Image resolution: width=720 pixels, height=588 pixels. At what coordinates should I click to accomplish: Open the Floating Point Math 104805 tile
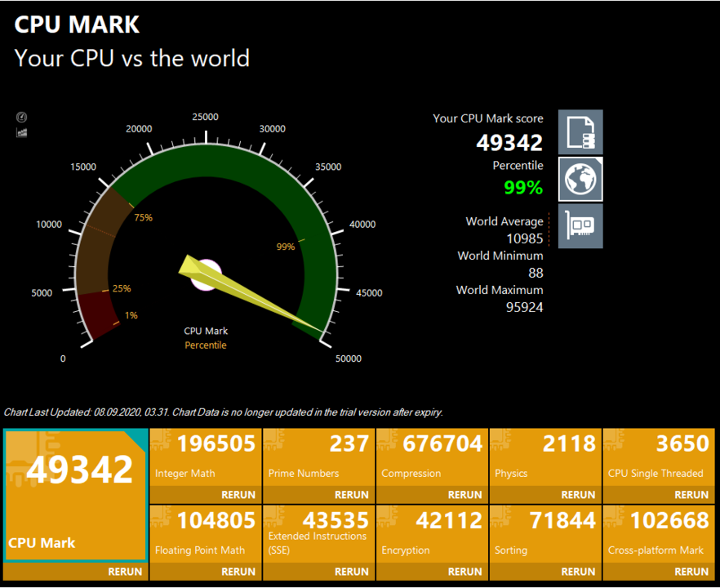tap(205, 534)
